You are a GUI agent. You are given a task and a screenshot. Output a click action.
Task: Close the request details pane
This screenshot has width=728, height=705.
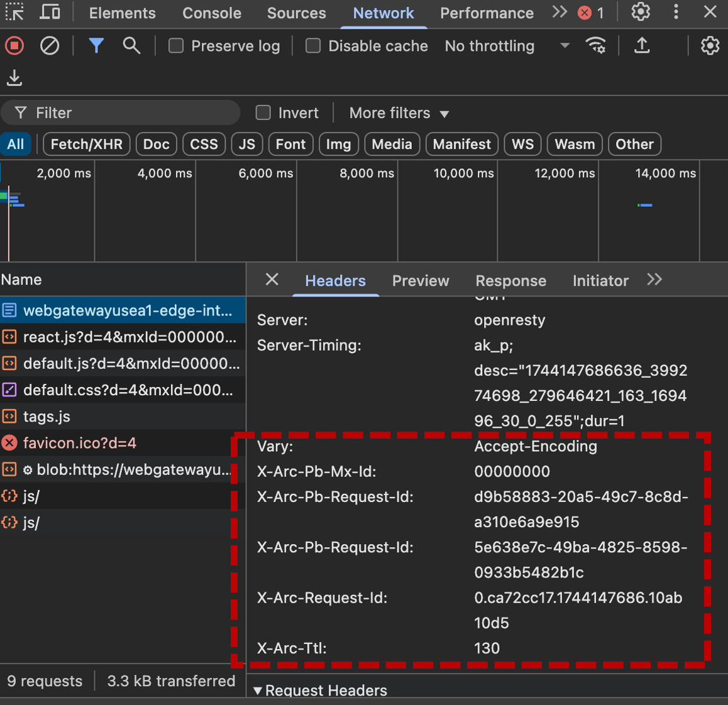coord(272,280)
